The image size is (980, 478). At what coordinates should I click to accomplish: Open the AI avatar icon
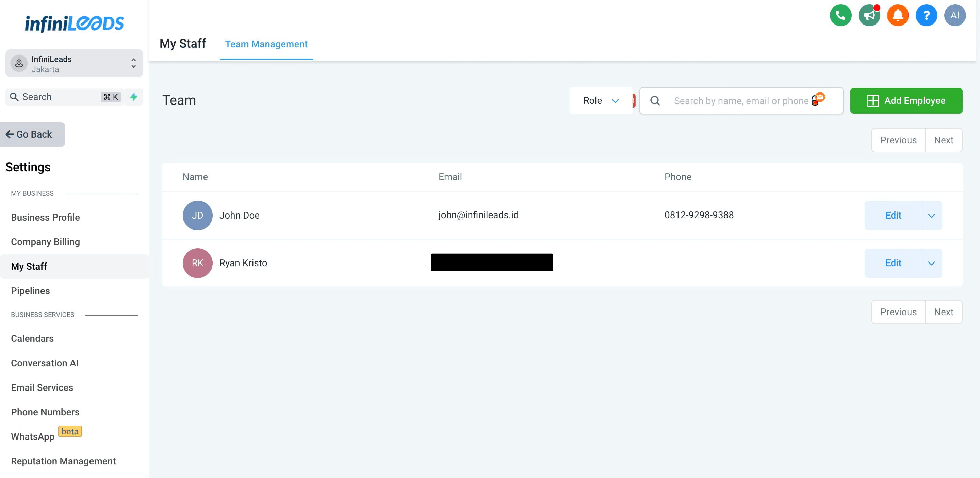click(955, 15)
